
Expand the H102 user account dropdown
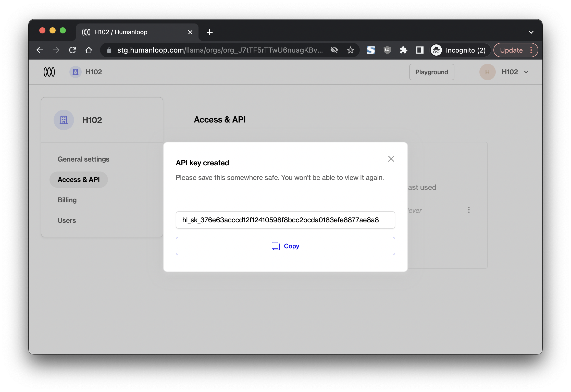coord(526,72)
